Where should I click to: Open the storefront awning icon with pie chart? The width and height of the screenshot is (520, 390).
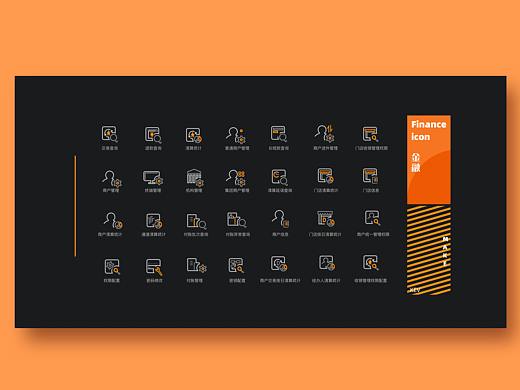point(326,218)
